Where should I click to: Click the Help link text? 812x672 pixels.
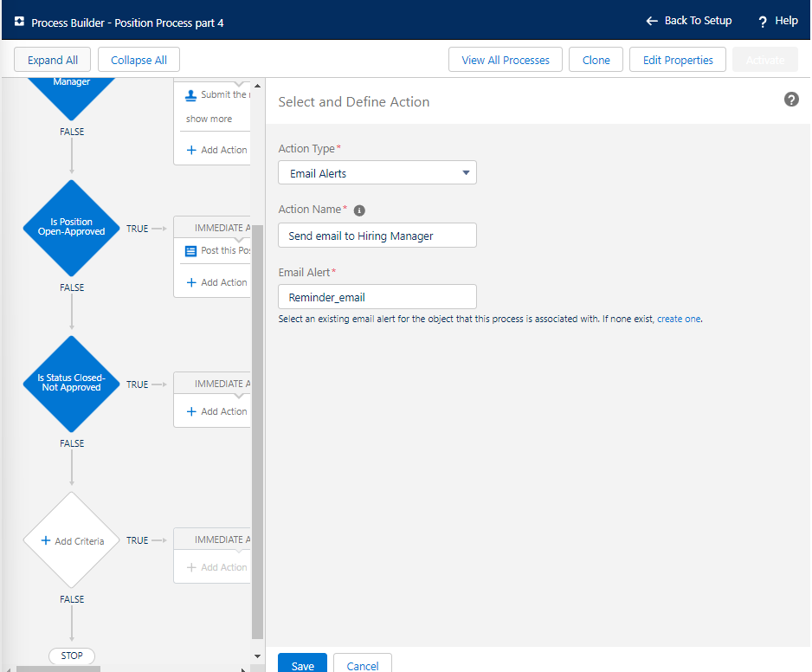(786, 21)
